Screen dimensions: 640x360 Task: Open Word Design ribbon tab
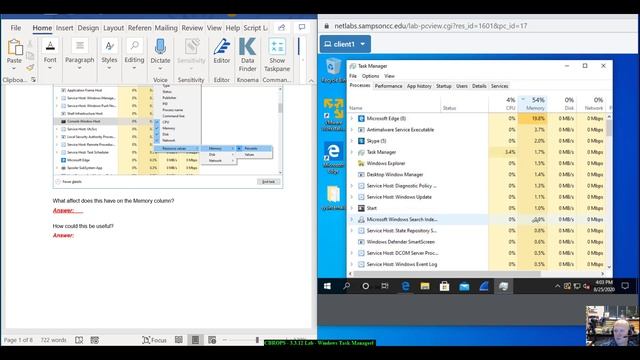coord(88,28)
